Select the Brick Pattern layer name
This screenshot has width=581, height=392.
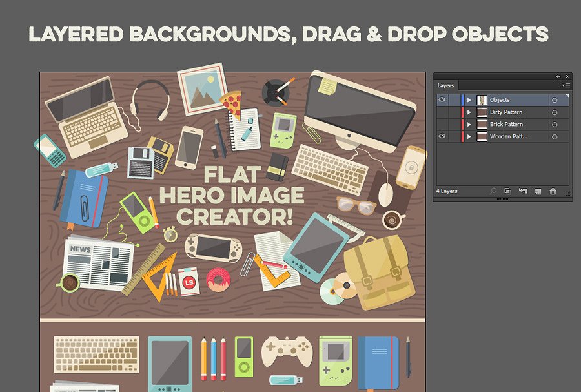point(506,125)
